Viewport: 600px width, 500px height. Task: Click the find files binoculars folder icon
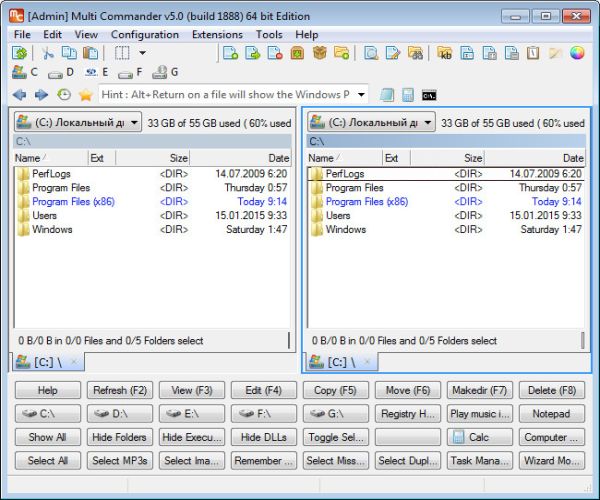point(415,53)
